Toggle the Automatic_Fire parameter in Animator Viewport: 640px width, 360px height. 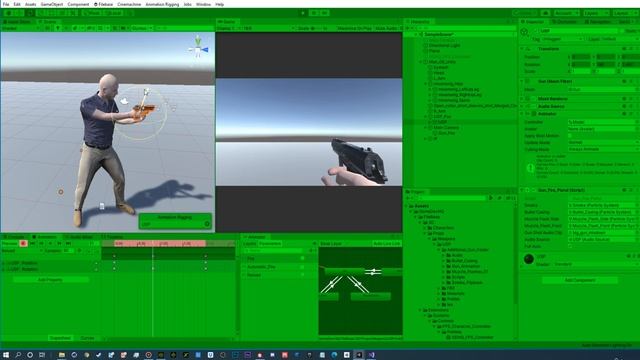point(302,267)
